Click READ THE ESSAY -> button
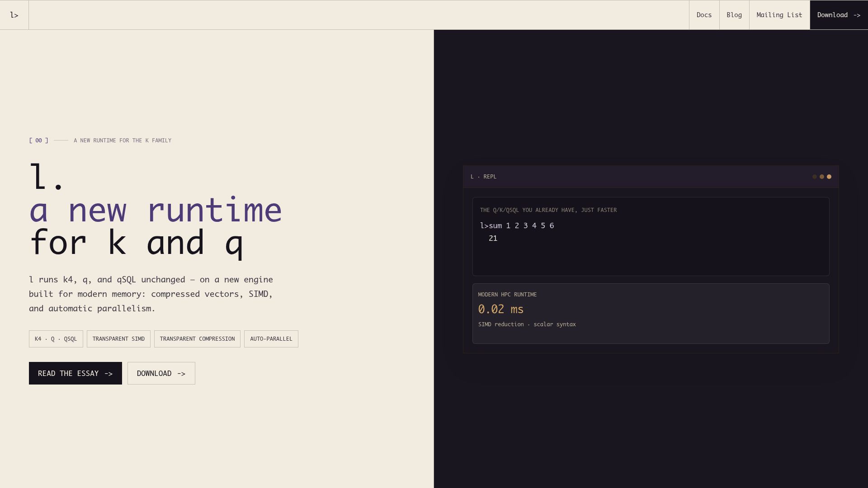Image resolution: width=868 pixels, height=488 pixels. point(75,373)
